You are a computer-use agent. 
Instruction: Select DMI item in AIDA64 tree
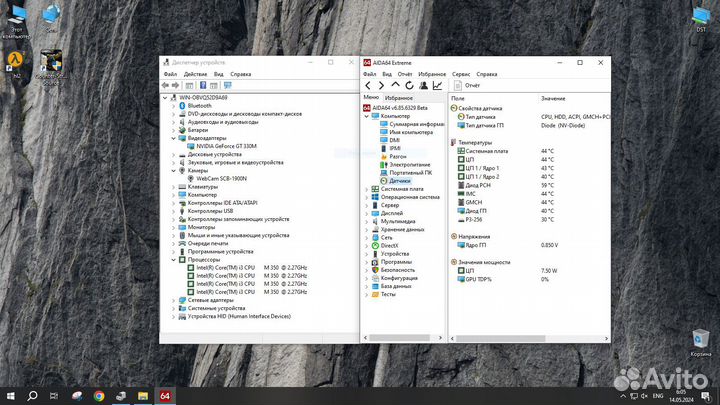394,140
